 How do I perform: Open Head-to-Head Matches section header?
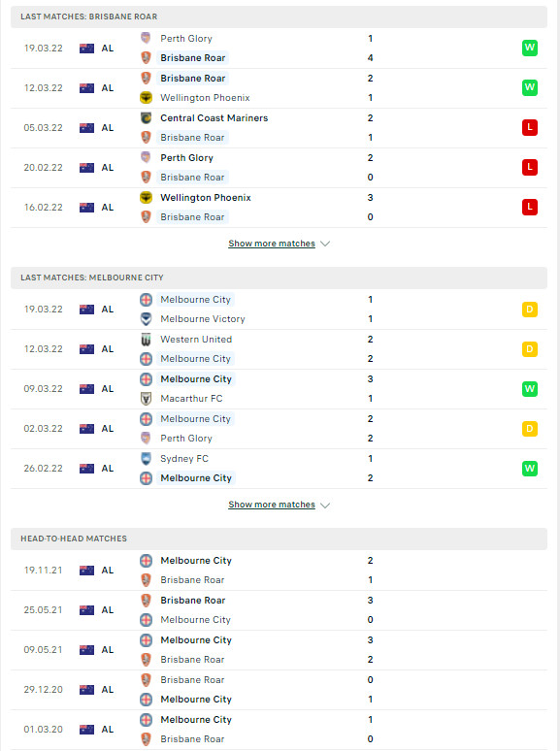pyautogui.click(x=279, y=539)
